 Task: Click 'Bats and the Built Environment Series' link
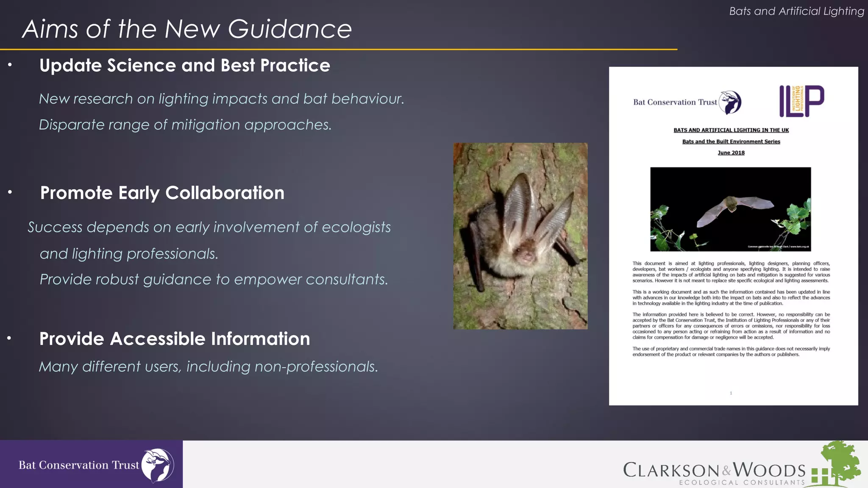pyautogui.click(x=731, y=141)
